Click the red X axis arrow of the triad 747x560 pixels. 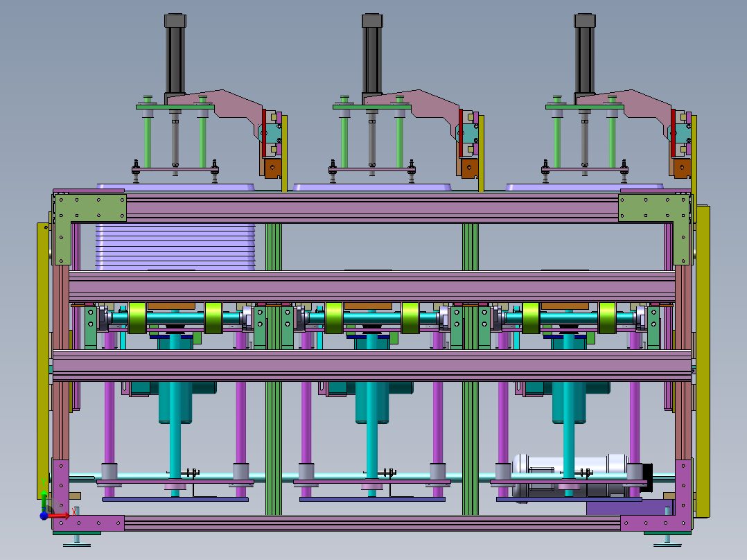point(59,516)
